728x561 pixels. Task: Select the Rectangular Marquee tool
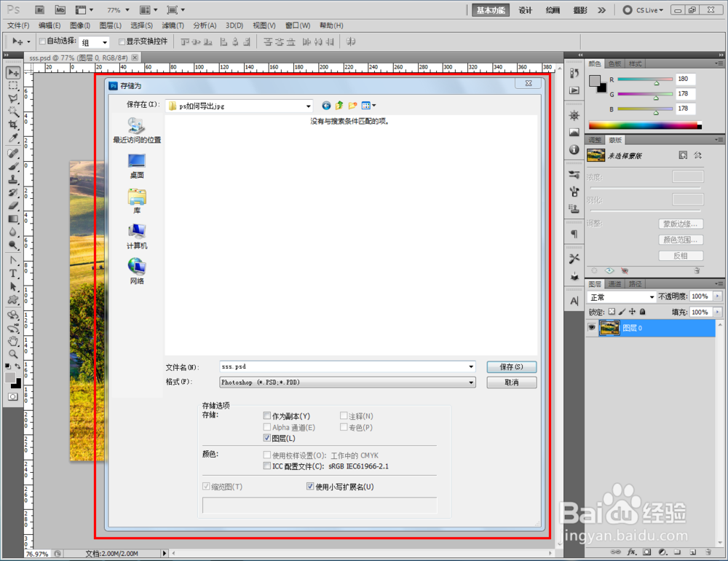click(13, 85)
